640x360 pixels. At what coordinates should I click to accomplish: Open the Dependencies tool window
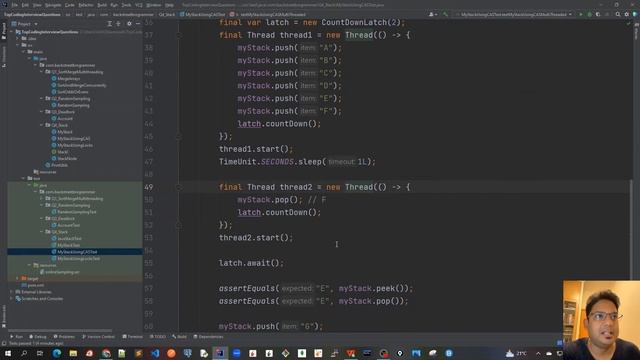click(x=208, y=337)
